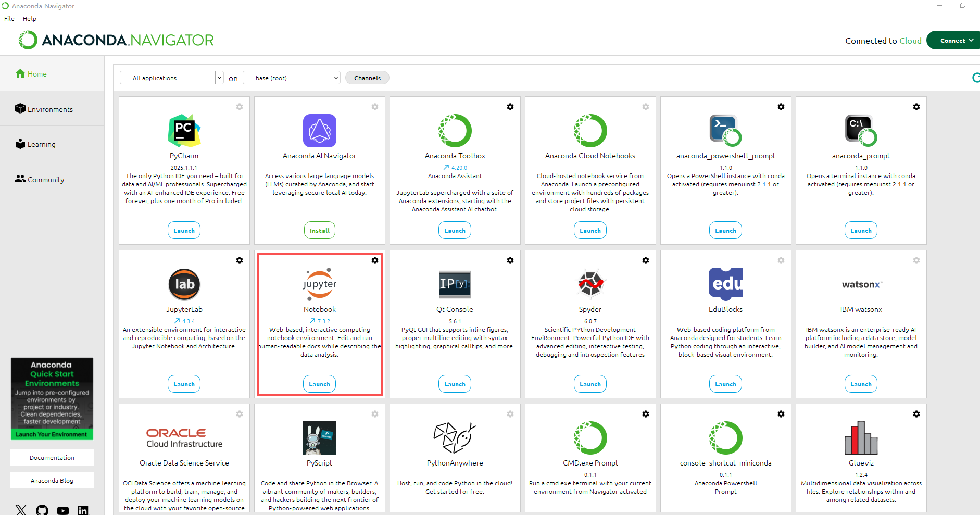The image size is (980, 515).
Task: Click the Anaconda Navigator header logo
Action: coord(116,40)
